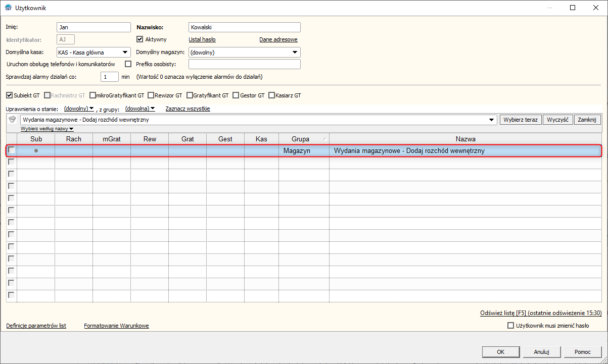Uncheck the Subiekt GT checkbox
608x364 pixels.
point(9,95)
